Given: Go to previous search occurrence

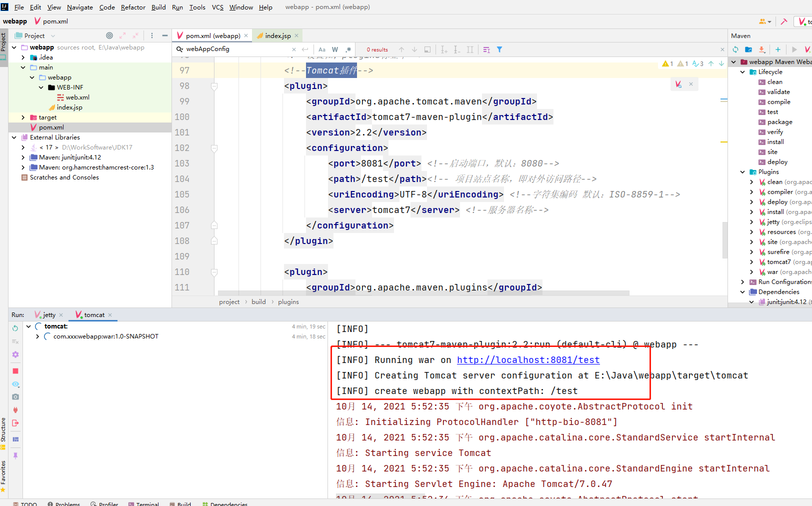Looking at the screenshot, I should coord(401,49).
